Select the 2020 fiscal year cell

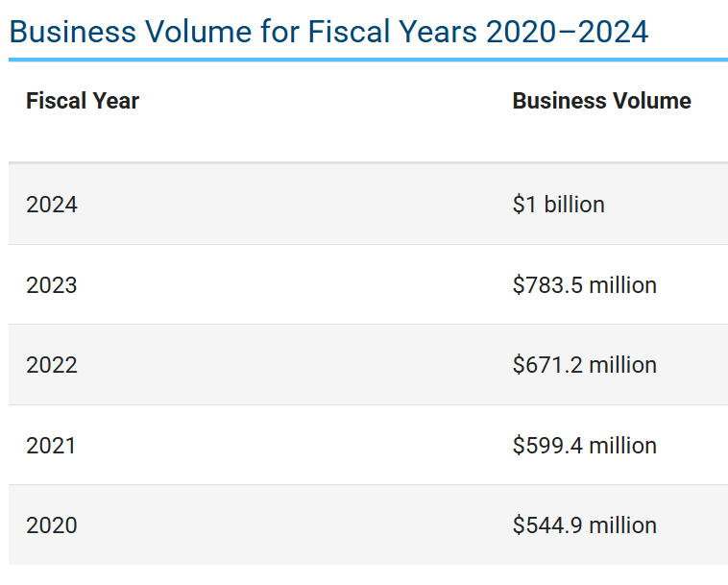(x=52, y=525)
